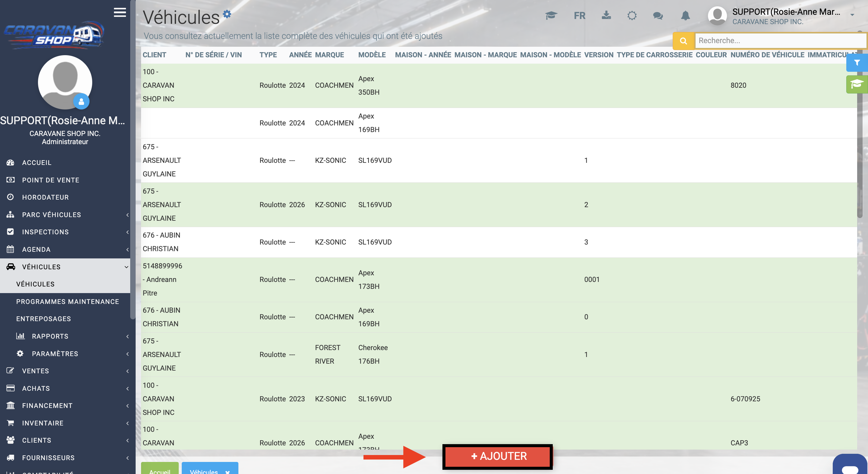The height and width of the screenshot is (474, 868).
Task: Select version 0001 cell
Action: coord(592,280)
